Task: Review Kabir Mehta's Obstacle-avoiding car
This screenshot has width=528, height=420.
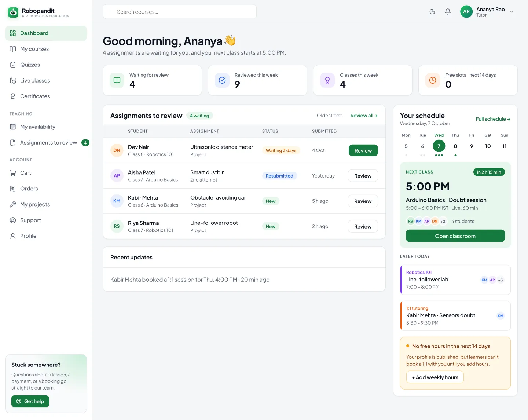Action: [x=363, y=201]
